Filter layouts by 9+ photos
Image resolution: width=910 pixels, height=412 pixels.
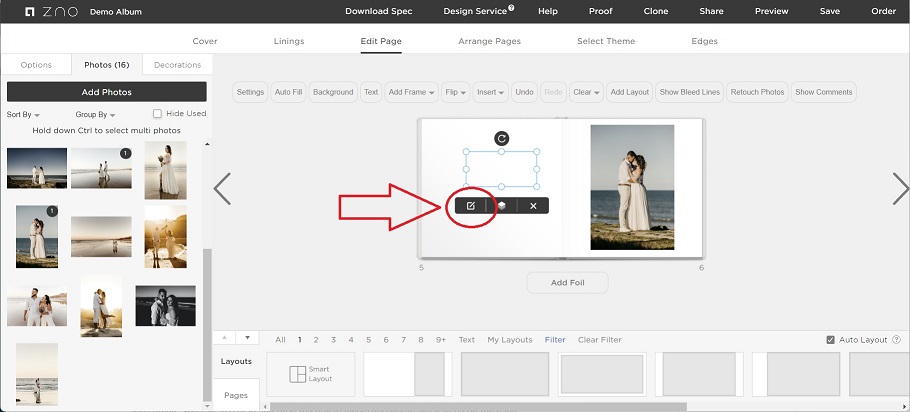pyautogui.click(x=441, y=340)
